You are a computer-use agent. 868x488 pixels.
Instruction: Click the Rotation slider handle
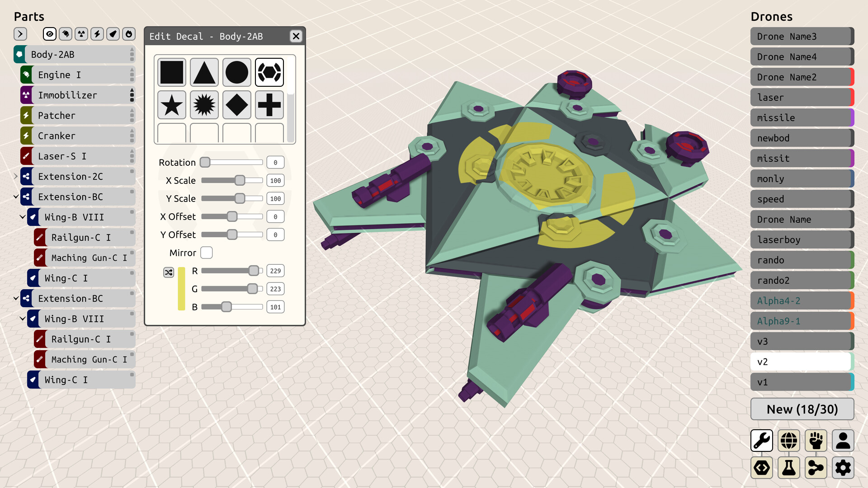click(205, 162)
